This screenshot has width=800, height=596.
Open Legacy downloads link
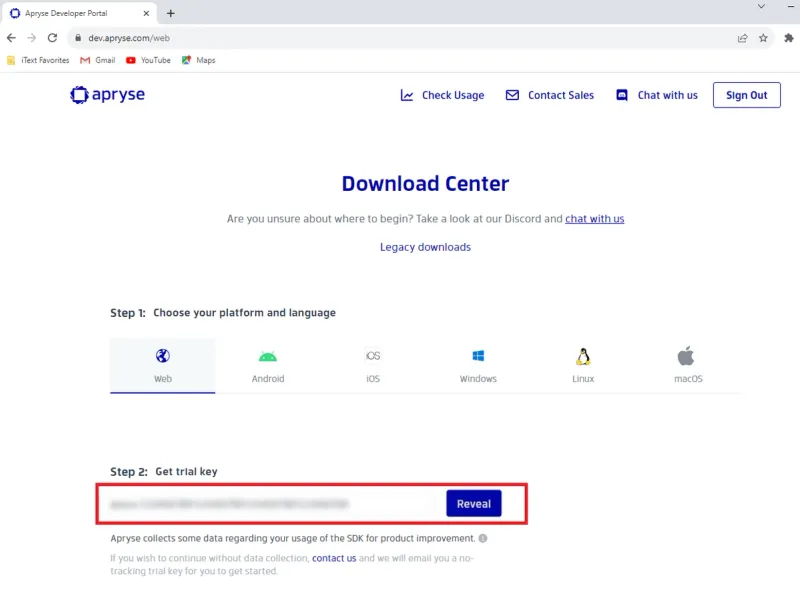pos(426,247)
